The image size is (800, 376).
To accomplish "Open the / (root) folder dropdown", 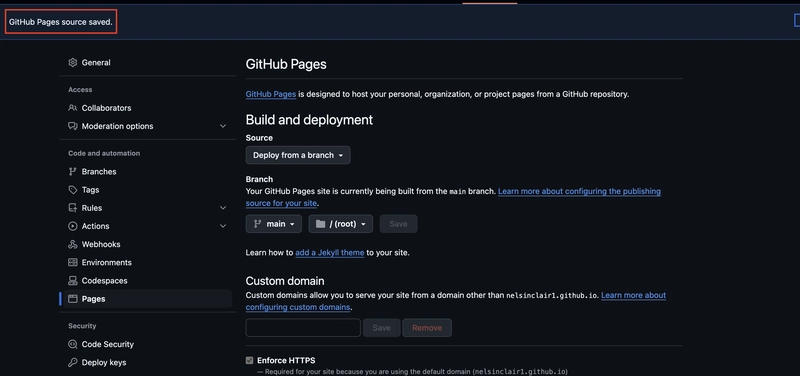I will point(340,224).
